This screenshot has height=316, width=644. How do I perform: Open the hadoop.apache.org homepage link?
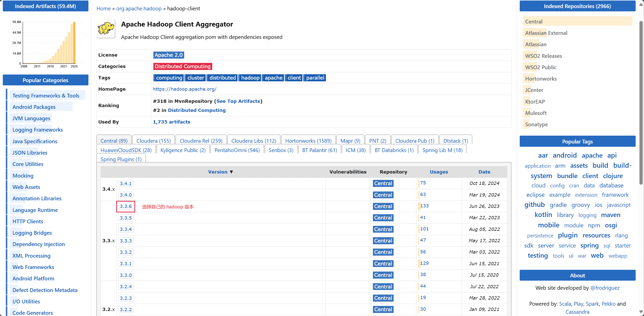[184, 89]
